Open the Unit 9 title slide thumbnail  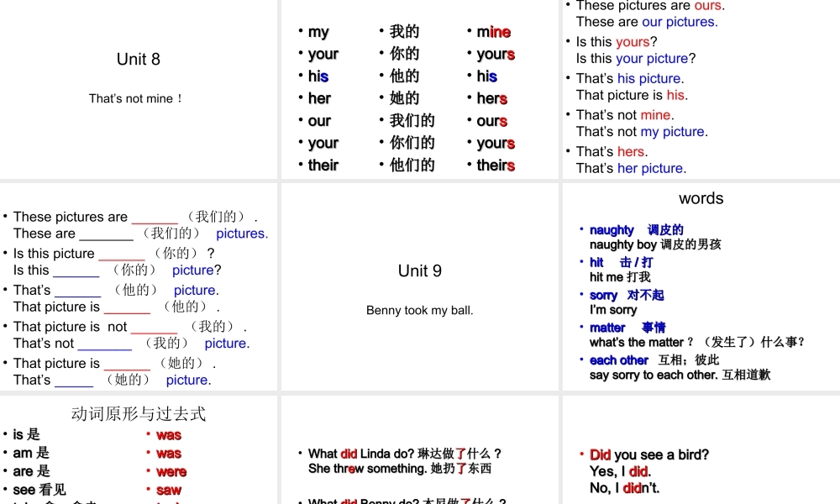tap(419, 287)
